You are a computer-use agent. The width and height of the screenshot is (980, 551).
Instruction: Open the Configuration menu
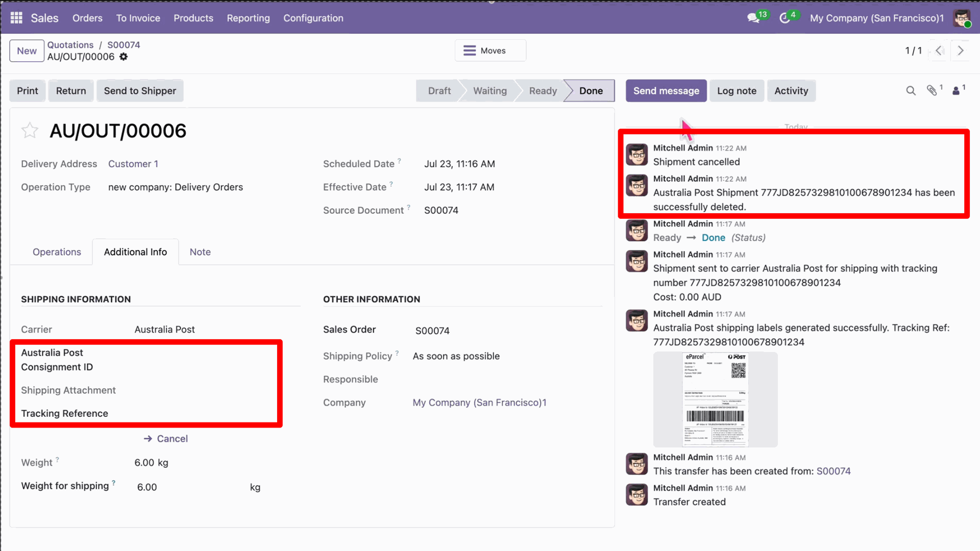pos(313,18)
